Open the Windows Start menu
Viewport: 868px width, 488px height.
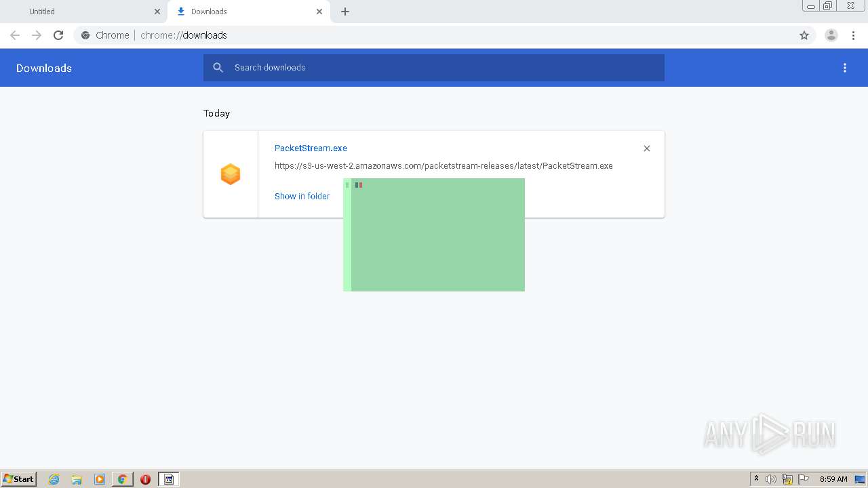click(19, 479)
